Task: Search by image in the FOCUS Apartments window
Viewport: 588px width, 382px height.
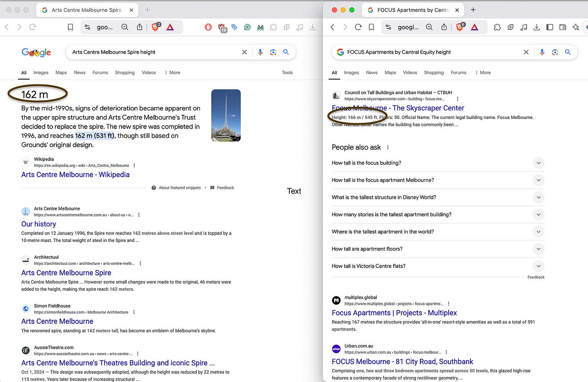Action: coord(555,52)
